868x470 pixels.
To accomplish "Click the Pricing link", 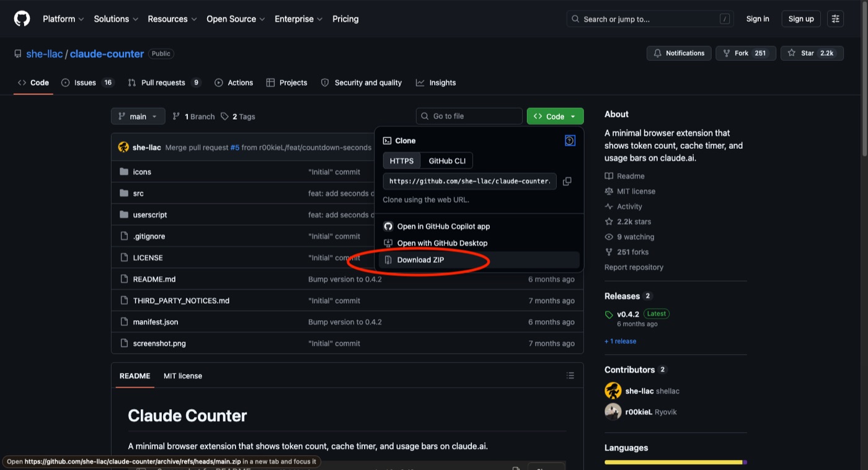I will click(345, 19).
